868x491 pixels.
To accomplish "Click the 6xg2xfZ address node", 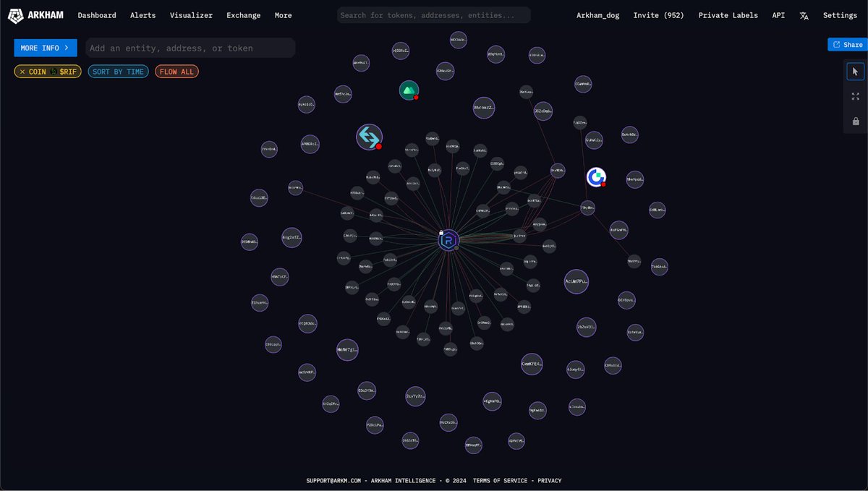I will (292, 237).
